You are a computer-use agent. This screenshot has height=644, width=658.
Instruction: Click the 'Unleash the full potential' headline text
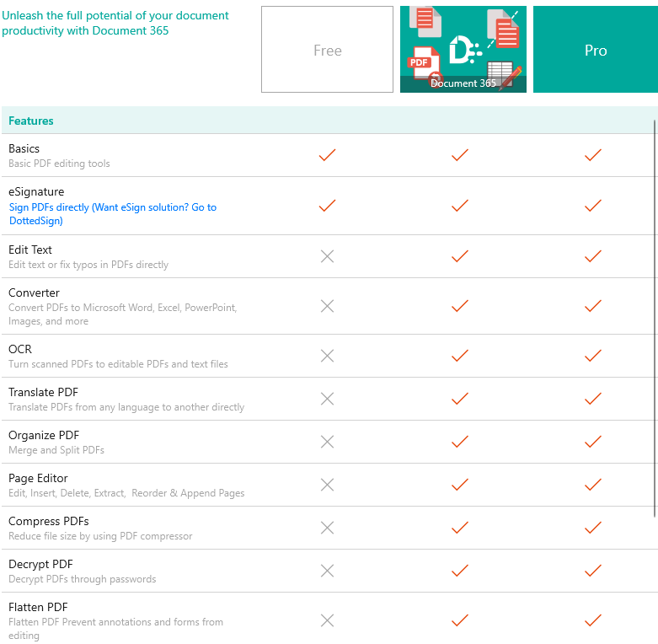click(x=115, y=23)
